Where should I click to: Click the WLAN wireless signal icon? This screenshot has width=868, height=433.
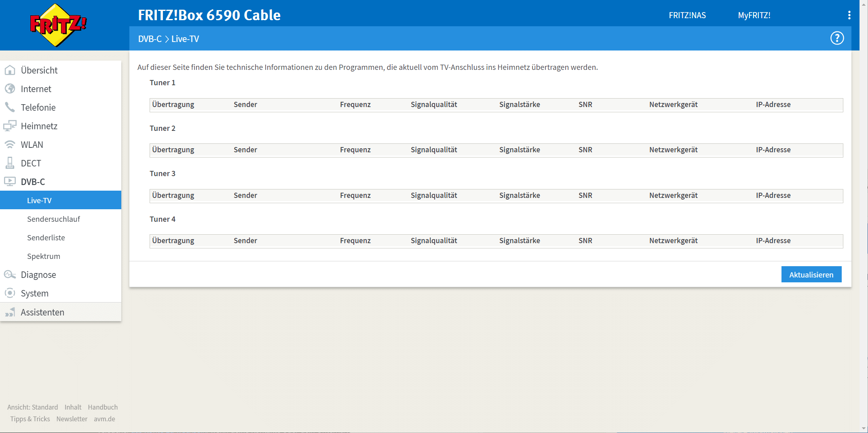10,145
